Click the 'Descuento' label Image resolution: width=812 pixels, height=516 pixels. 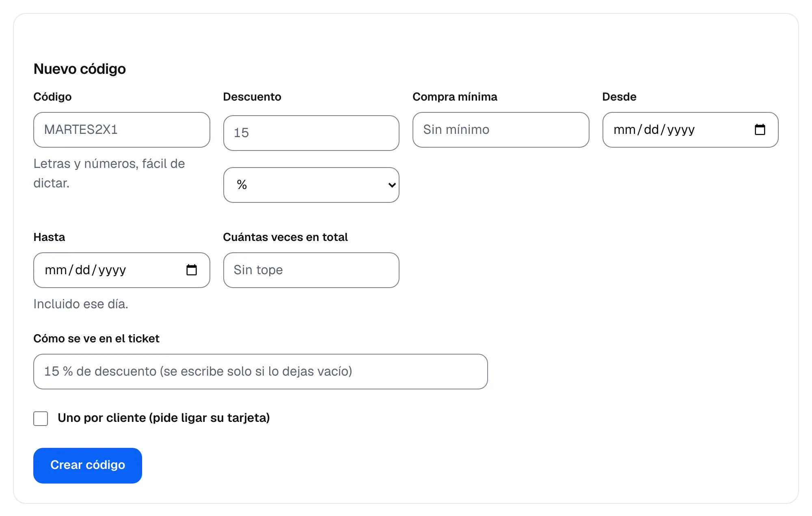click(252, 97)
